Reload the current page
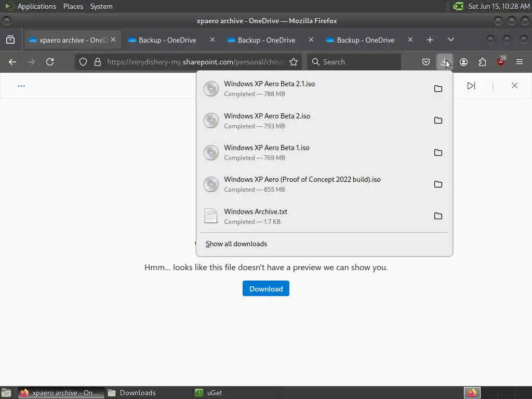Image resolution: width=532 pixels, height=399 pixels. click(x=50, y=62)
